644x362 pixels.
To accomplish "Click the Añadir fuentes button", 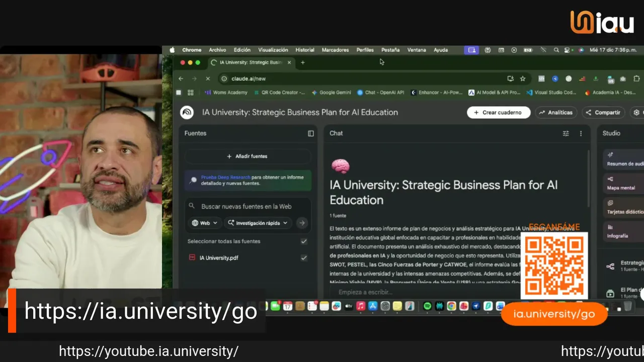I will [248, 156].
